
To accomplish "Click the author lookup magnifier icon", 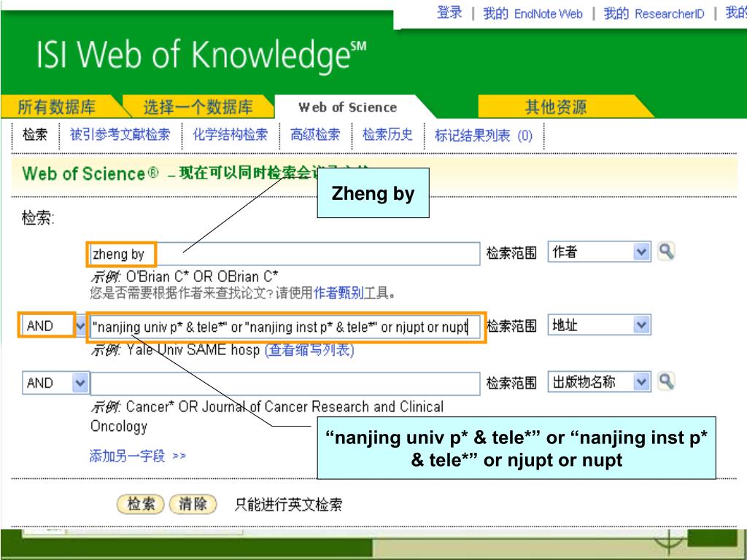I will tap(666, 251).
